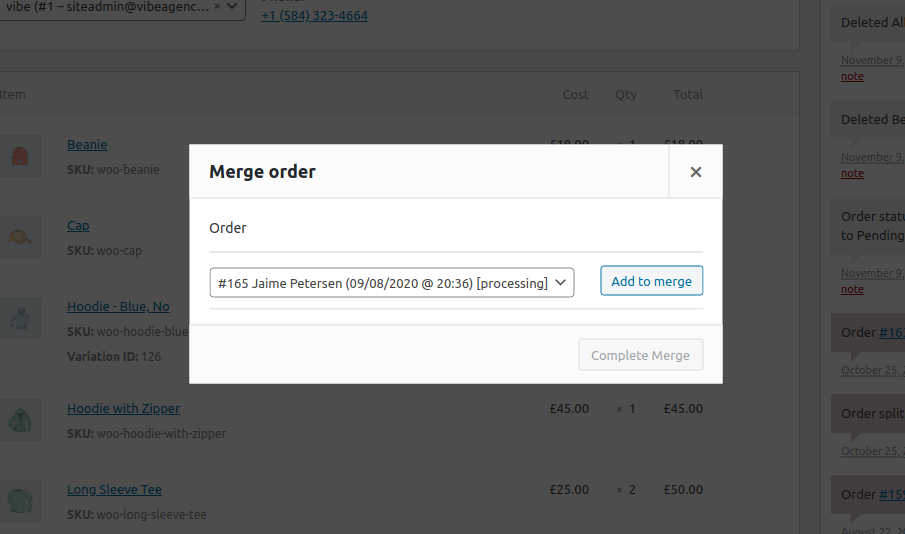This screenshot has height=534, width=905.
Task: Open the Beanie product link
Action: (87, 145)
